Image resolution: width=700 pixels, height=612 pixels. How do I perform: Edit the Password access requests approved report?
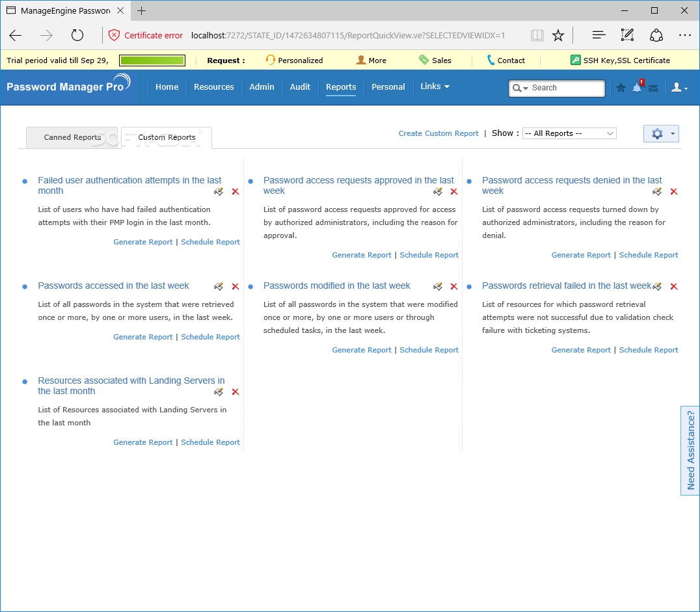[437, 191]
